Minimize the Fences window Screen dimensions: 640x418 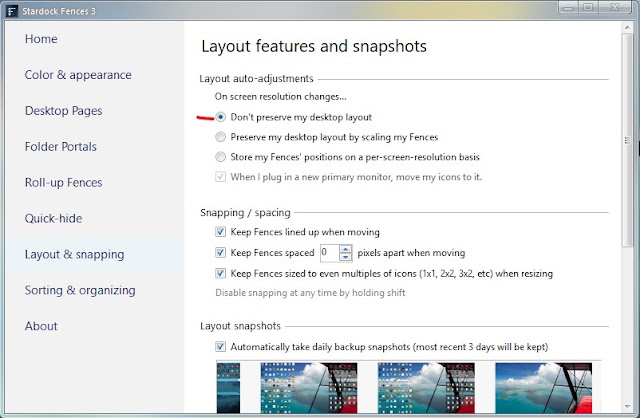pyautogui.click(x=569, y=7)
